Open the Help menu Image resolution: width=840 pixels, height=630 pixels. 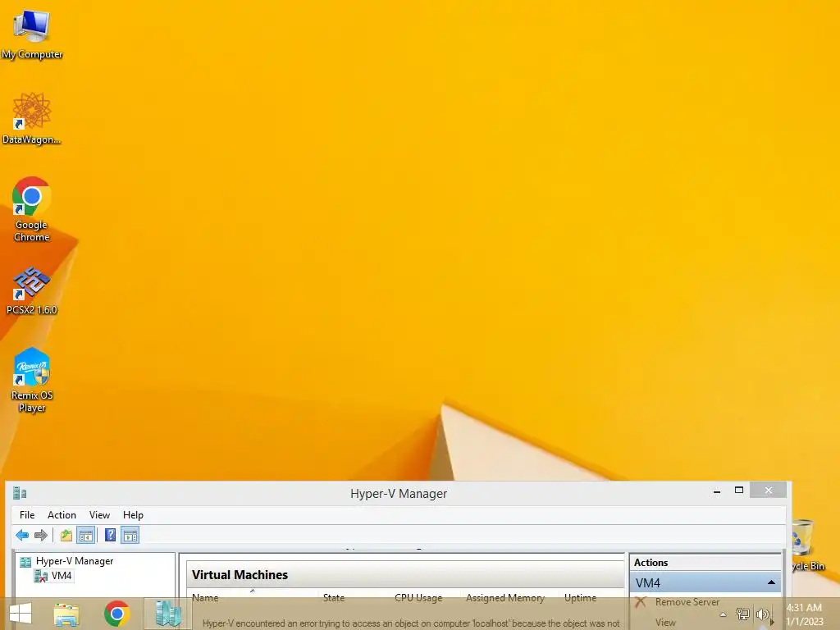click(133, 515)
